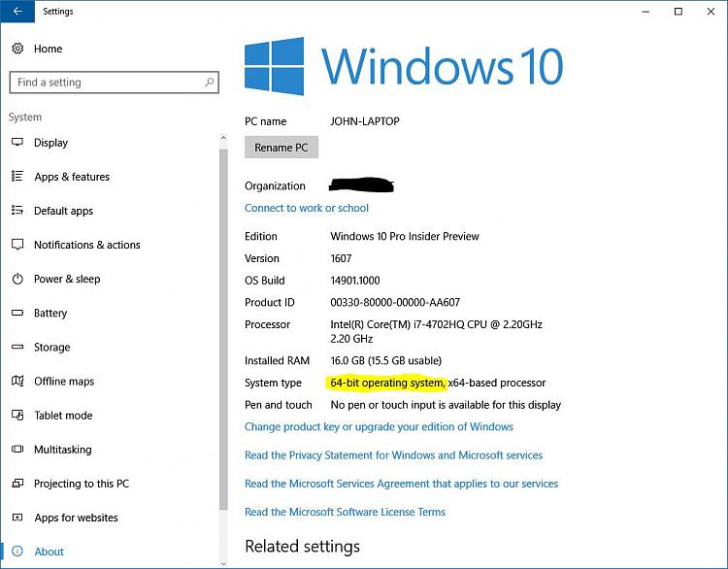The image size is (728, 569).
Task: Click the Intel Core i7-4702HQ processor text
Action: pos(436,331)
